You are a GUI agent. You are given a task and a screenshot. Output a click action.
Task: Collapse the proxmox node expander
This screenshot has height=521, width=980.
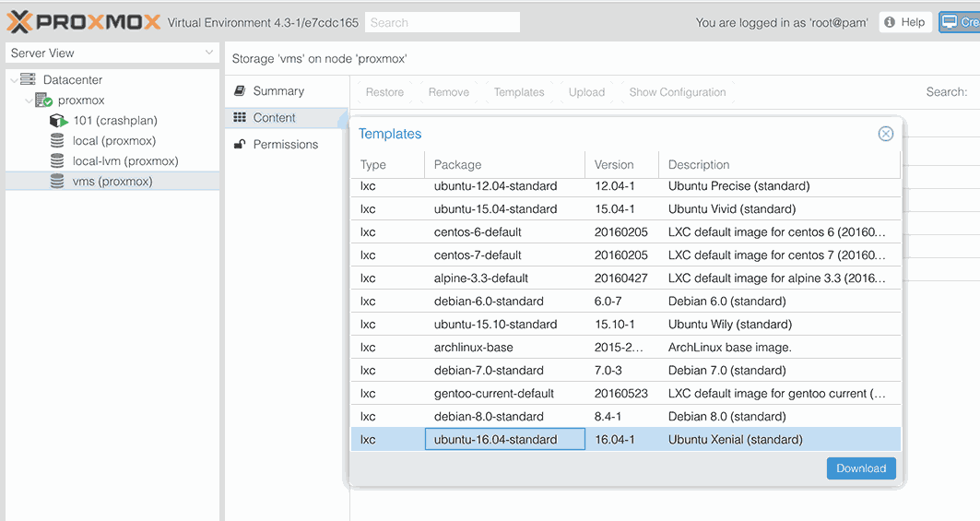tap(29, 101)
